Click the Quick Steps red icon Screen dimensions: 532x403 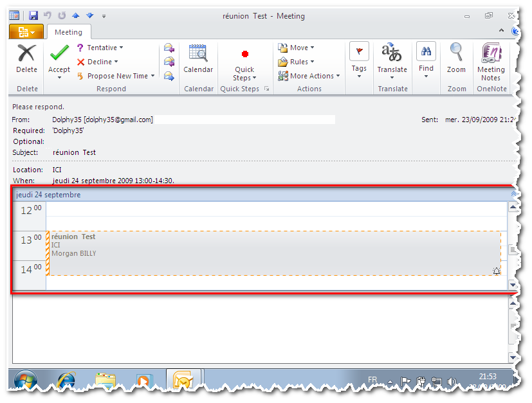click(244, 55)
